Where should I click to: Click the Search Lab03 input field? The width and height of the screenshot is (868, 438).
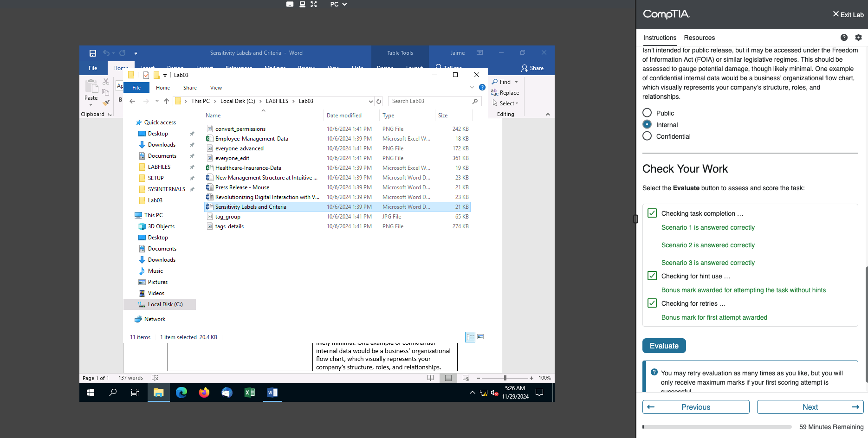pos(435,101)
